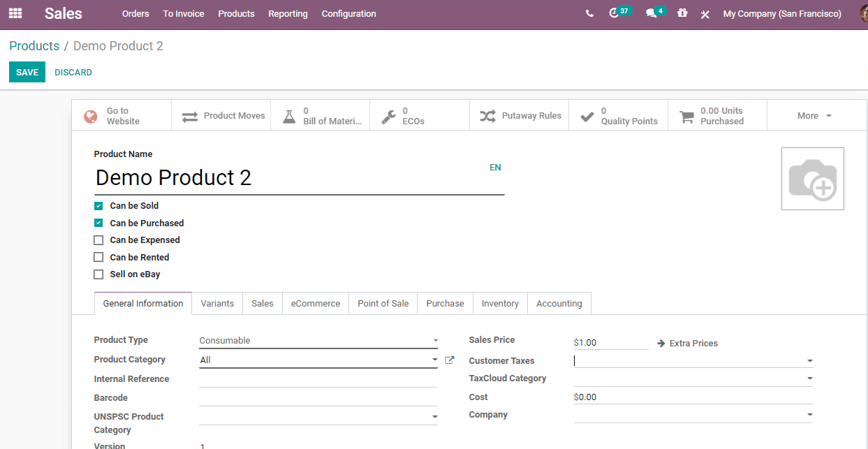
Task: Click the DISCARD button
Action: [x=73, y=73]
